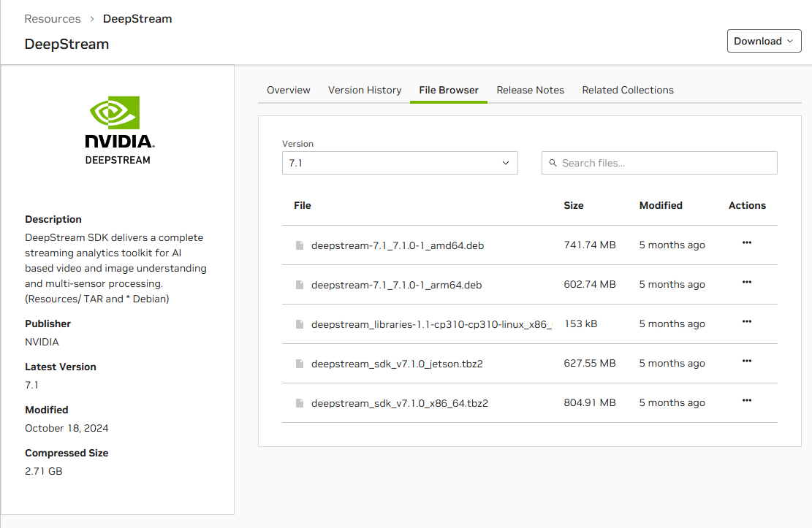The height and width of the screenshot is (528, 812).
Task: Open the Release Notes tab
Action: [x=530, y=90]
